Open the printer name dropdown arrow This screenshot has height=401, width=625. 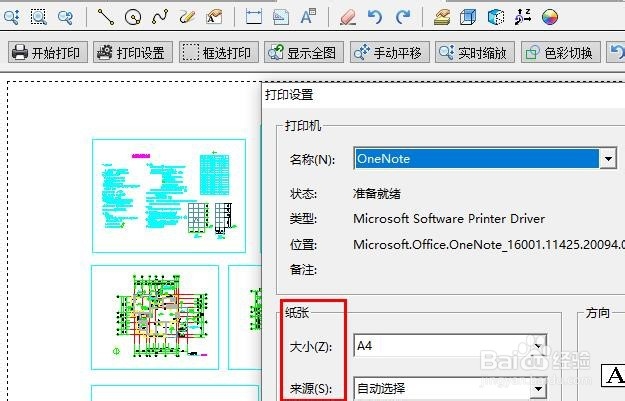(x=608, y=159)
